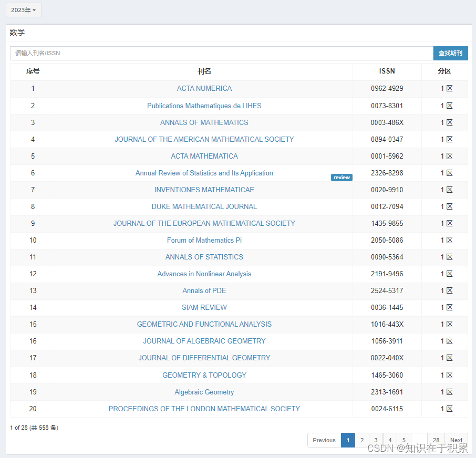This screenshot has height=458, width=476.
Task: Select ISSN 0012-7094 cell
Action: (x=387, y=206)
